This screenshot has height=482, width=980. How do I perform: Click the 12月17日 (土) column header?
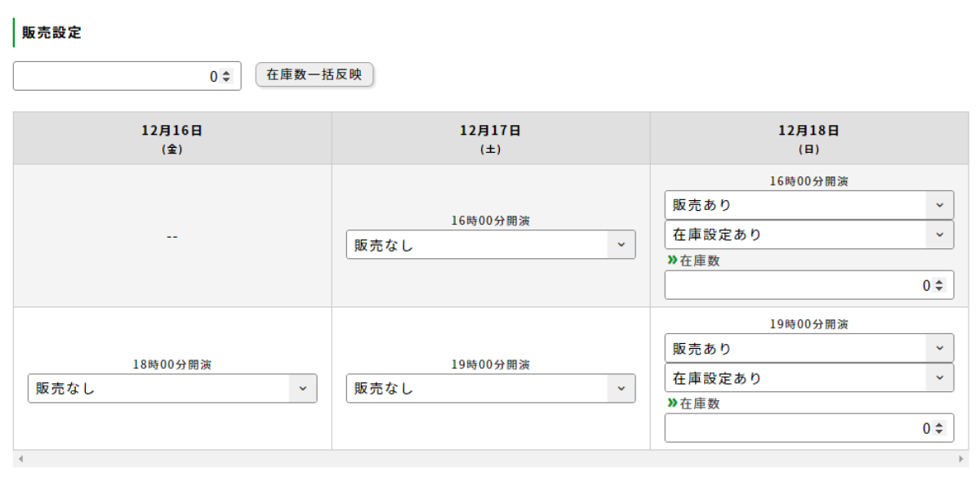[x=490, y=138]
